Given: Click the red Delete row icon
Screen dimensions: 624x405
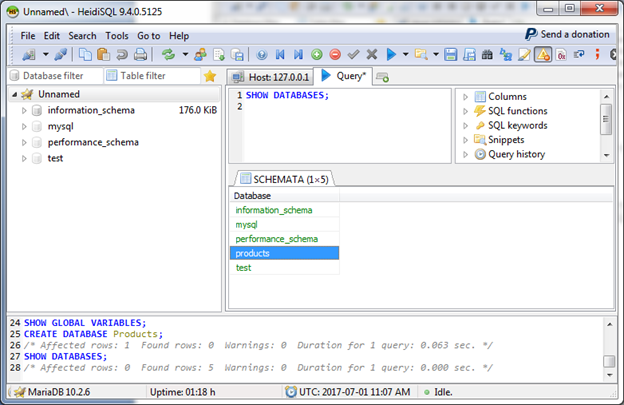Looking at the screenshot, I should (335, 55).
